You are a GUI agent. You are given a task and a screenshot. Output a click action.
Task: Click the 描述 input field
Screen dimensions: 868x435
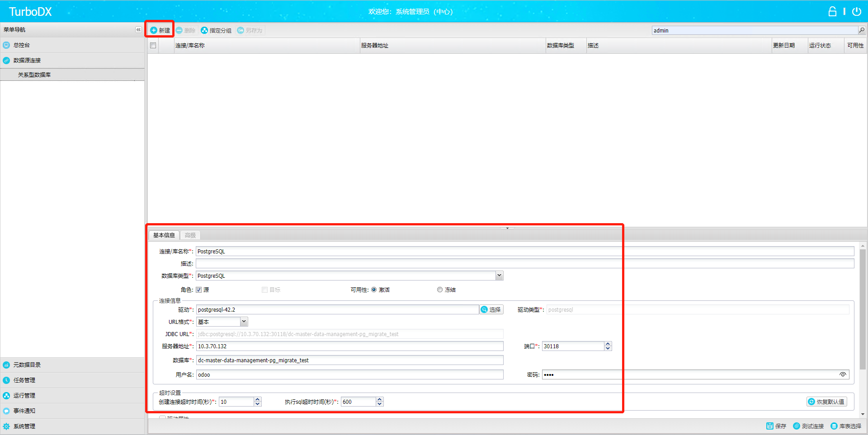coord(525,264)
